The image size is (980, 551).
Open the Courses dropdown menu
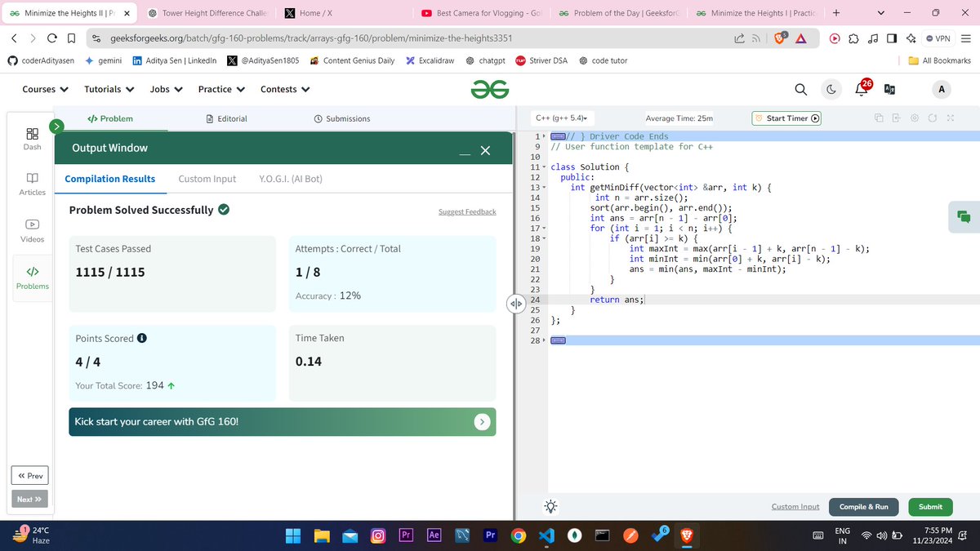click(46, 90)
